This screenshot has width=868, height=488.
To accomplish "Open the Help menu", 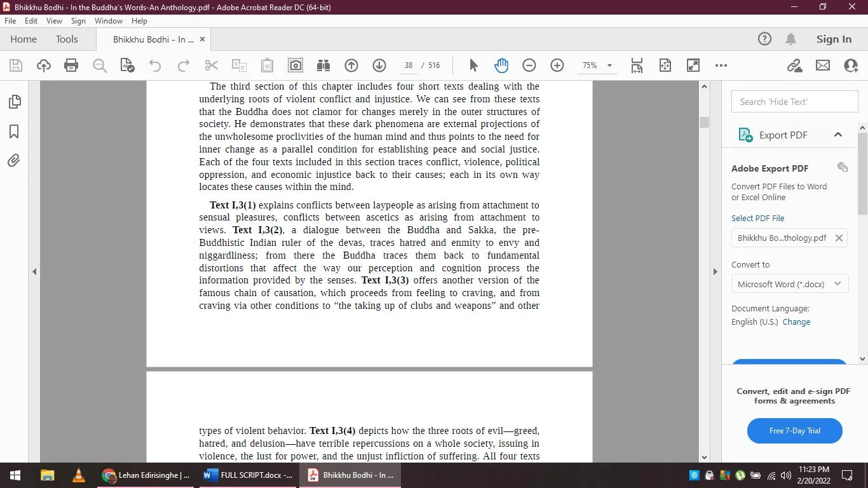I will (139, 21).
